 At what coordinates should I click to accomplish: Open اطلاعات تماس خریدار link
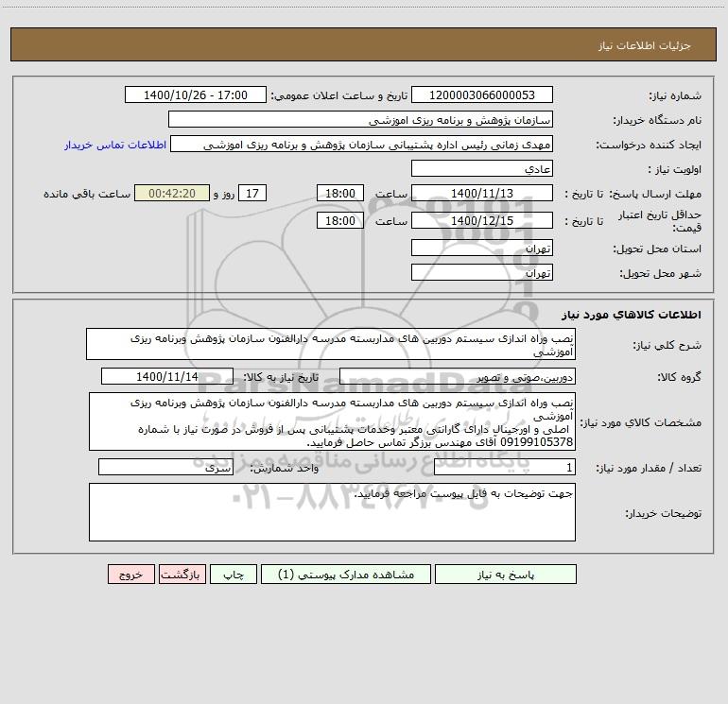[x=115, y=145]
